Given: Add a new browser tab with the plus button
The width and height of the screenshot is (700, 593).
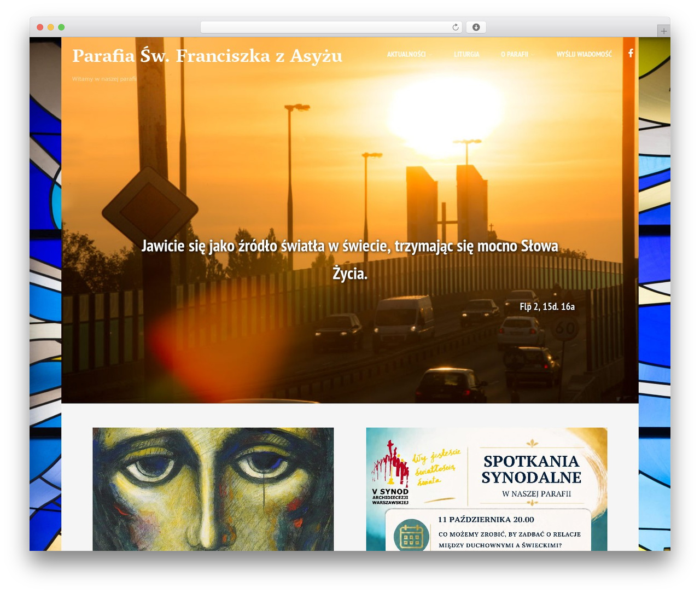Looking at the screenshot, I should [x=663, y=31].
